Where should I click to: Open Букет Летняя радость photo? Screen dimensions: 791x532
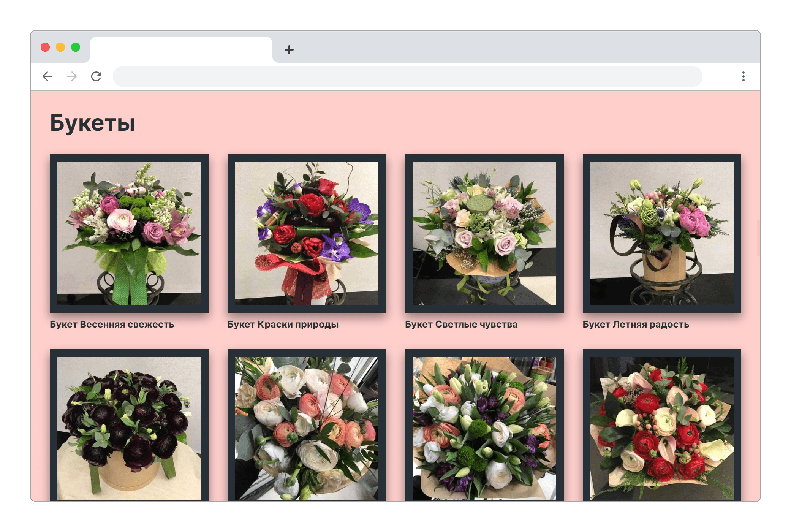coord(662,233)
